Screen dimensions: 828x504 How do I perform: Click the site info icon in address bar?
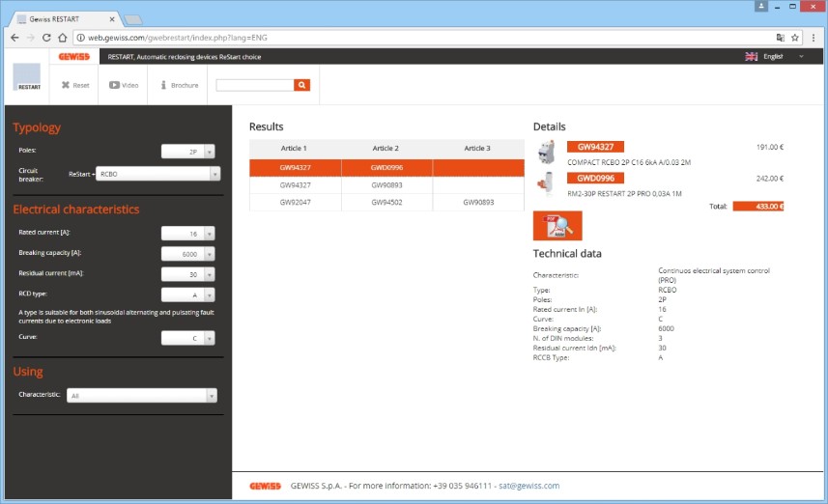point(80,38)
